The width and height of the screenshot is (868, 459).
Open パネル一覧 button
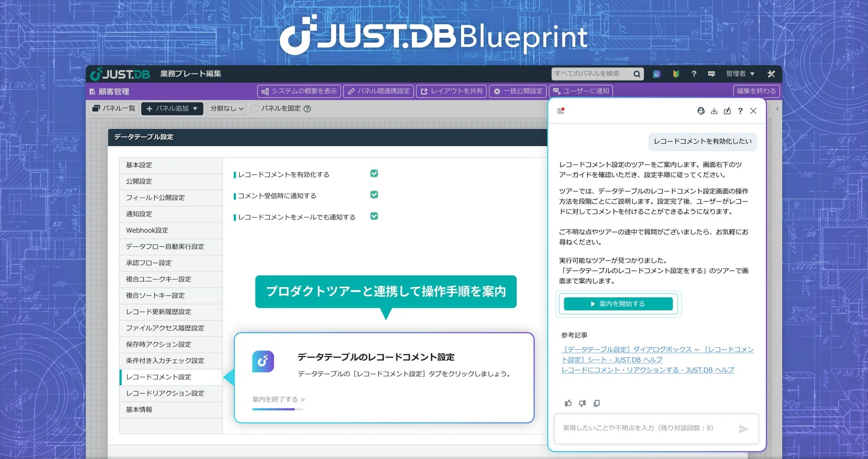point(114,109)
